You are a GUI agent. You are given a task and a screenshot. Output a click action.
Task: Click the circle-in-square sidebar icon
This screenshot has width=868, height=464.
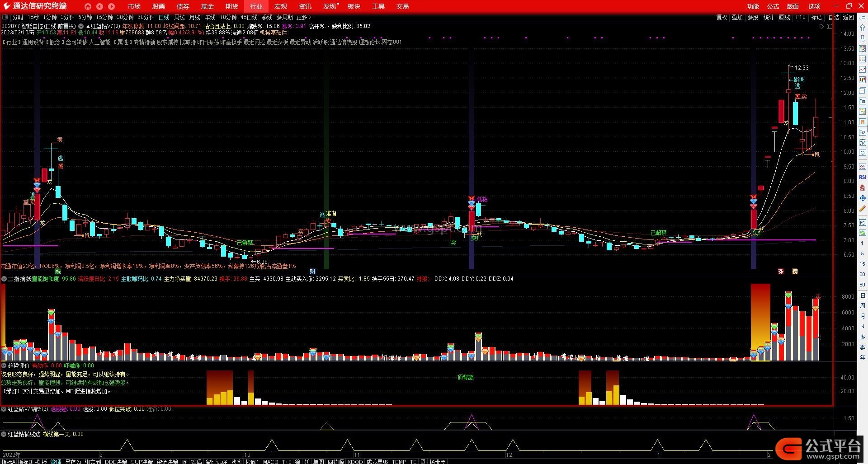[x=863, y=153]
